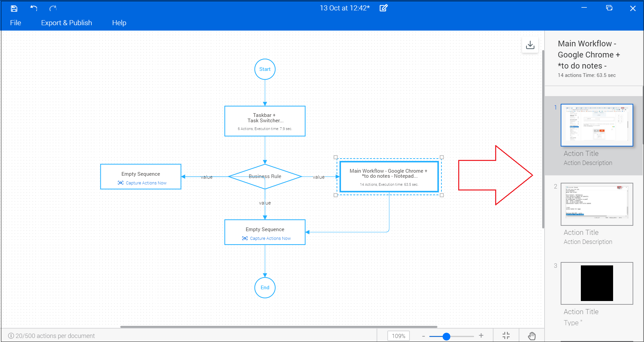
Task: Click the 20/500 actions per document status
Action: tap(55, 336)
